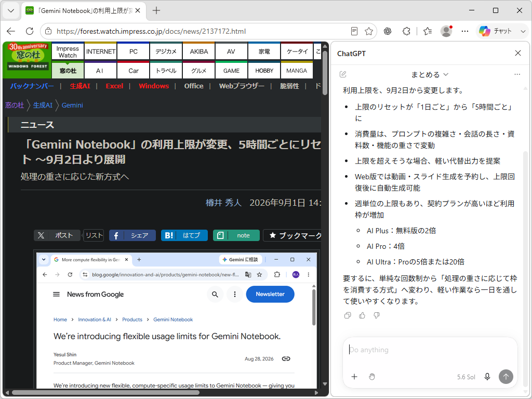This screenshot has width=532, height=399.
Task: Open the Excel category link
Action: pos(114,86)
